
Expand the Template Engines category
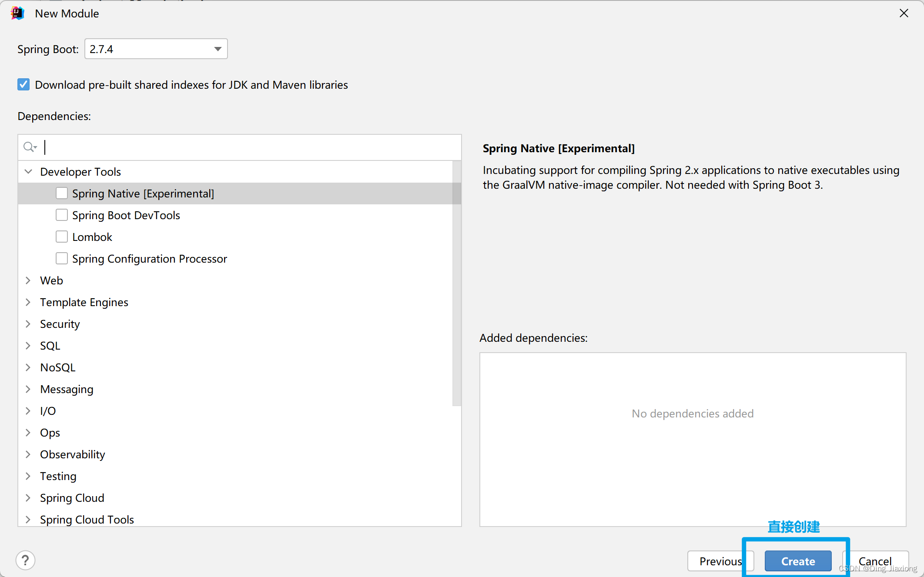coord(28,302)
